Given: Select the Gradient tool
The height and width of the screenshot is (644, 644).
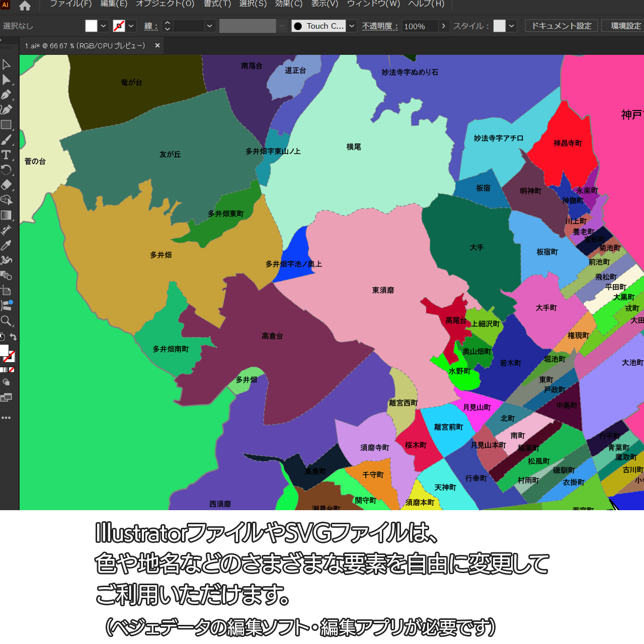Looking at the screenshot, I should pos(6,215).
